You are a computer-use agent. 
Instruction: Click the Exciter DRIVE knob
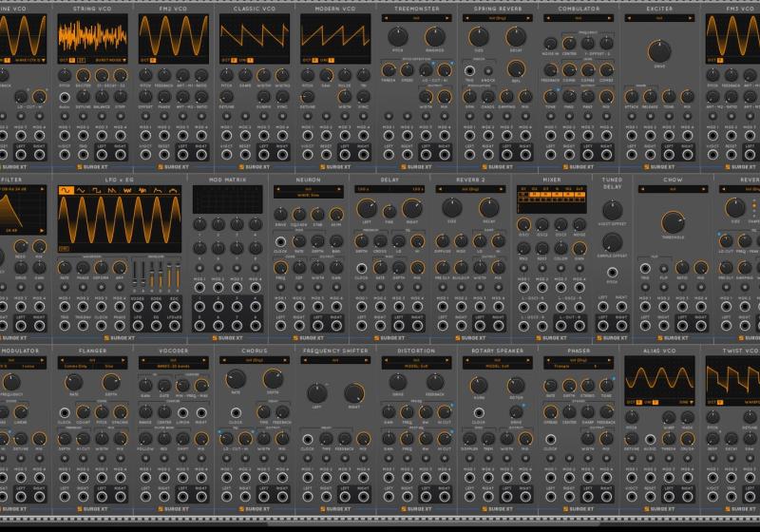tap(659, 51)
